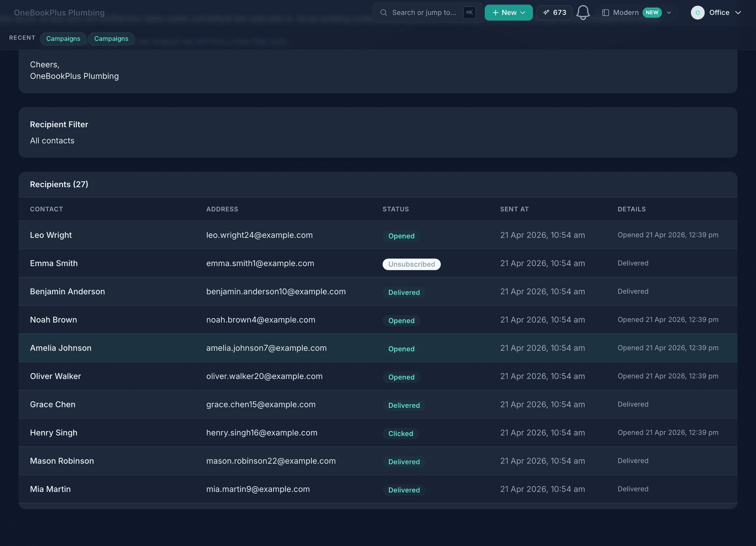Click the address noah.brown4@example.com
This screenshot has width=756, height=546.
[x=261, y=320]
